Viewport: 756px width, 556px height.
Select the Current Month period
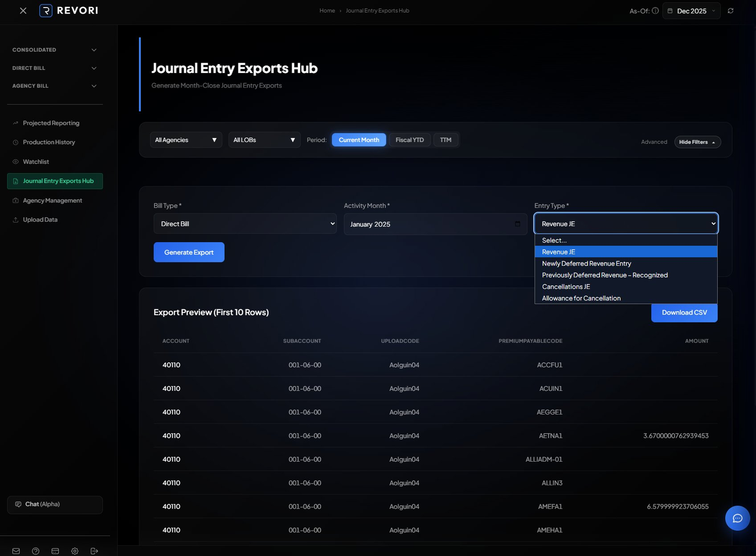point(359,140)
